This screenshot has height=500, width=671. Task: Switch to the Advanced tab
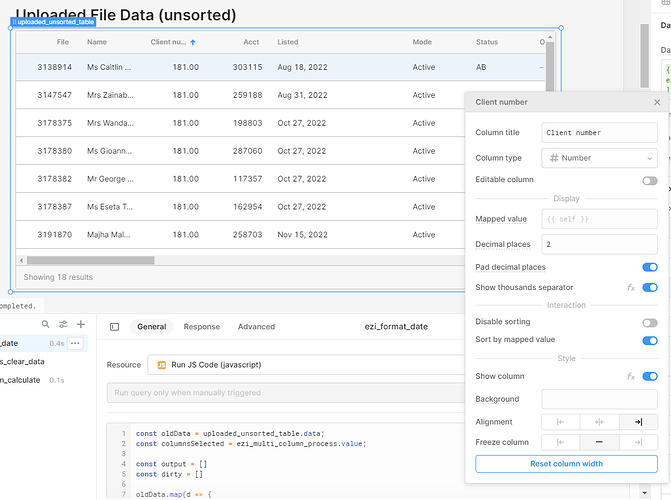point(256,327)
